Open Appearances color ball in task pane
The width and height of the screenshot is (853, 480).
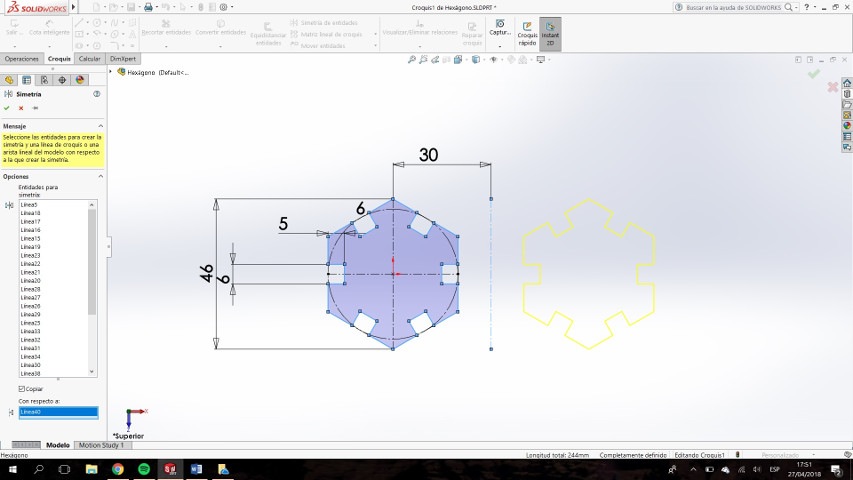coord(847,126)
